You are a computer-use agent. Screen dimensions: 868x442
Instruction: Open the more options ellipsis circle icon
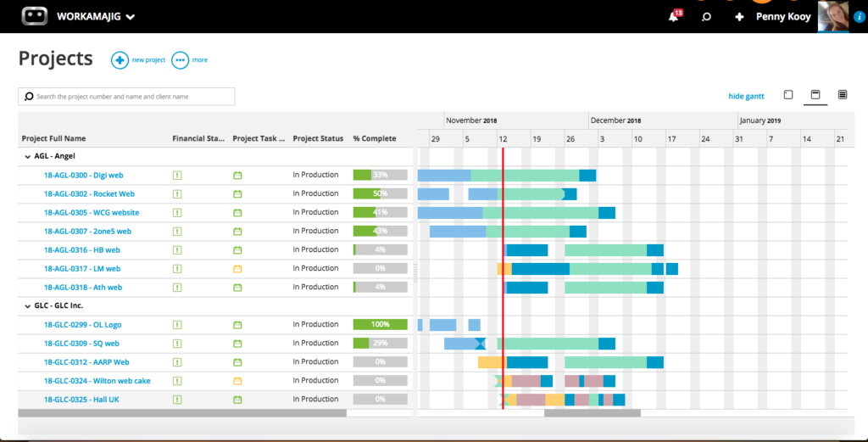click(180, 60)
